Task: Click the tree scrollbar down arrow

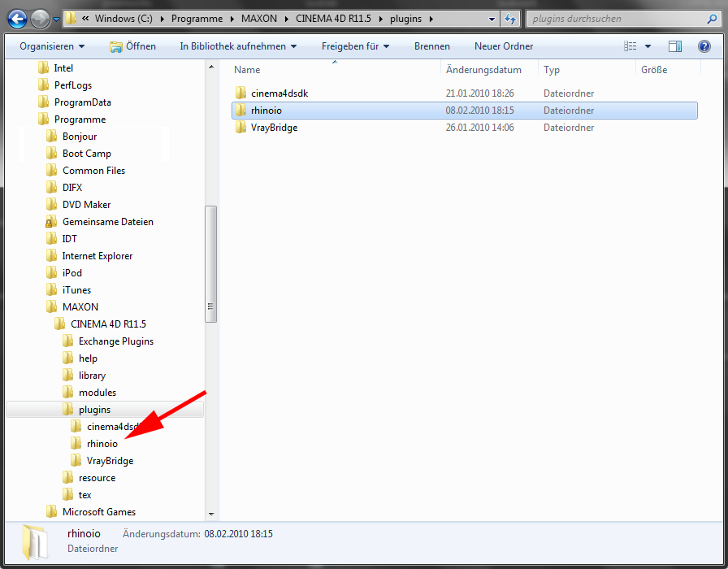Action: (x=211, y=515)
